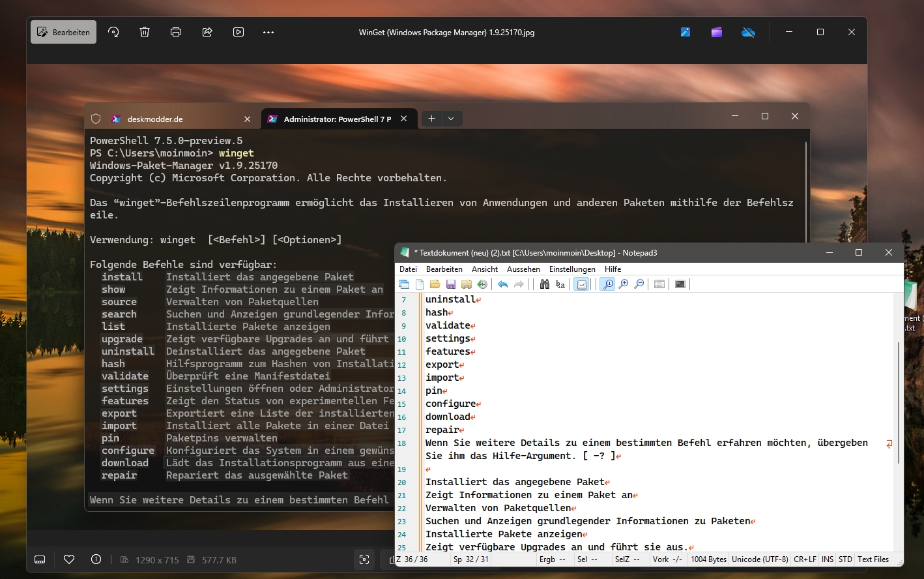
Task: Create a new document in Notepad3
Action: [420, 284]
